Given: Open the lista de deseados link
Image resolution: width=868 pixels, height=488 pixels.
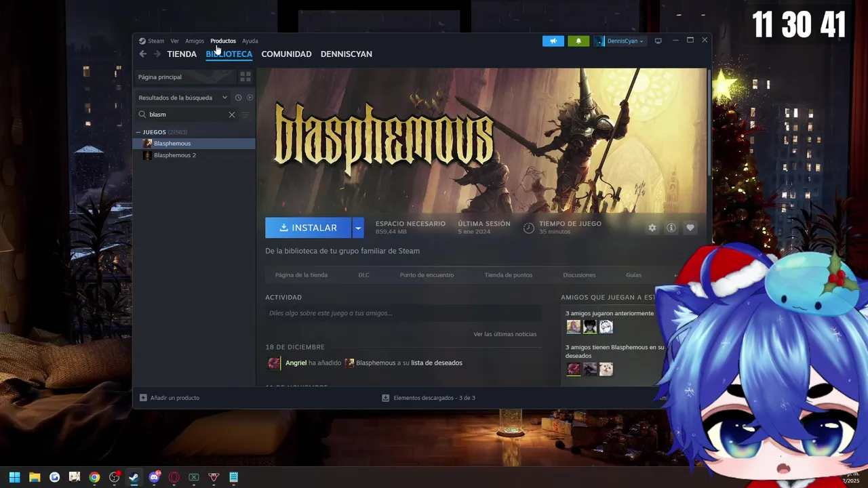Looking at the screenshot, I should coord(437,363).
